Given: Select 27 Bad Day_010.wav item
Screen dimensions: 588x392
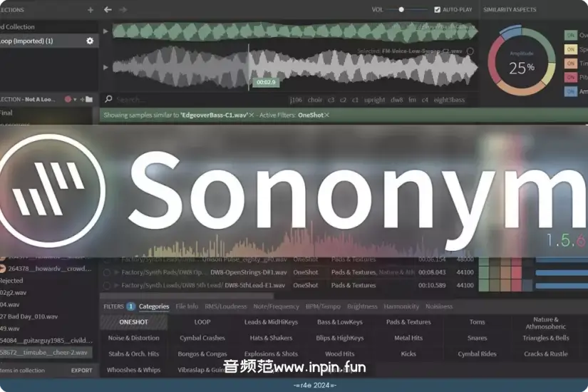Looking at the screenshot, I should tap(29, 316).
